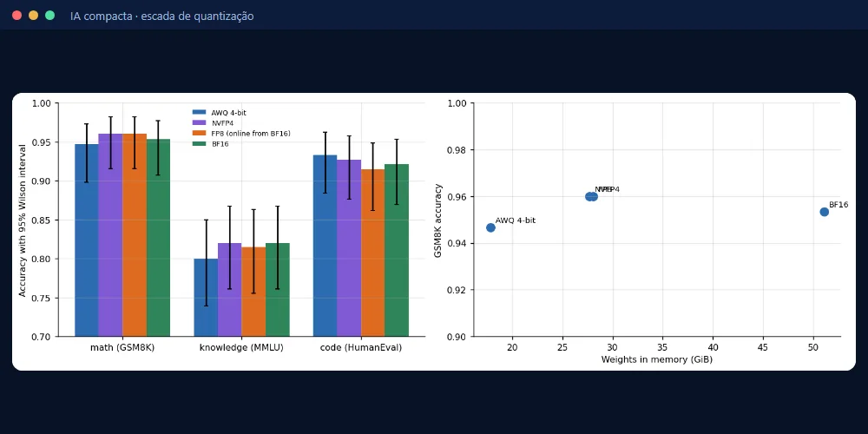This screenshot has height=434, width=868.
Task: Click the 0.95 tick on bar chart y-axis
Action: pyautogui.click(x=42, y=142)
